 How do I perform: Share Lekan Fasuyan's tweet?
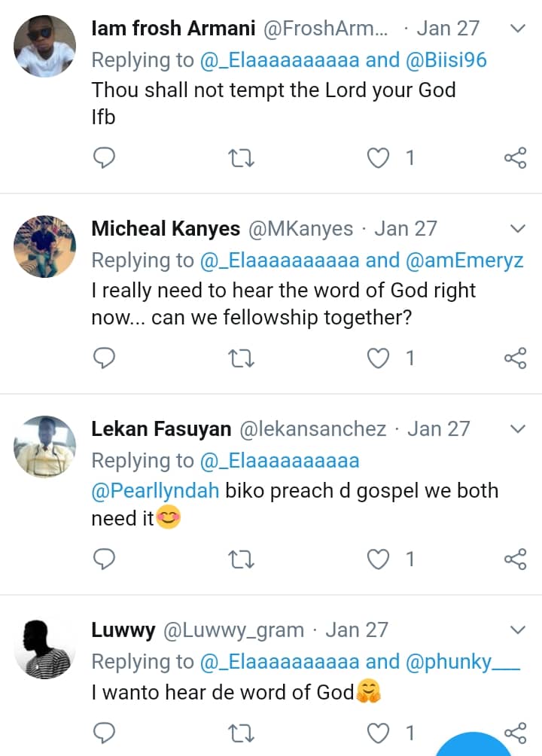coord(515,558)
